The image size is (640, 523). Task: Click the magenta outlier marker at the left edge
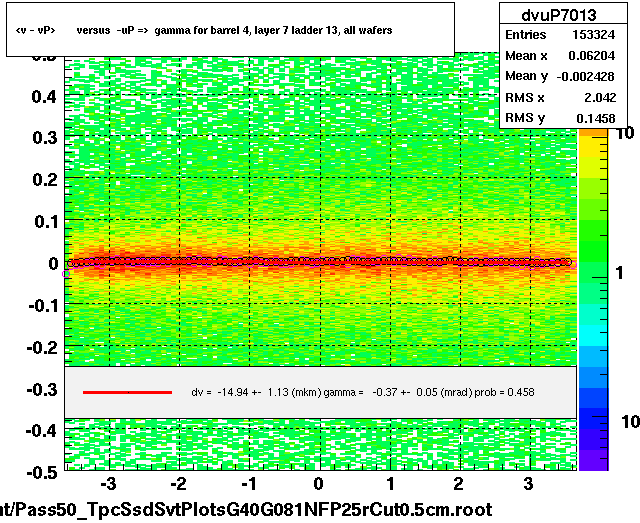[66, 274]
